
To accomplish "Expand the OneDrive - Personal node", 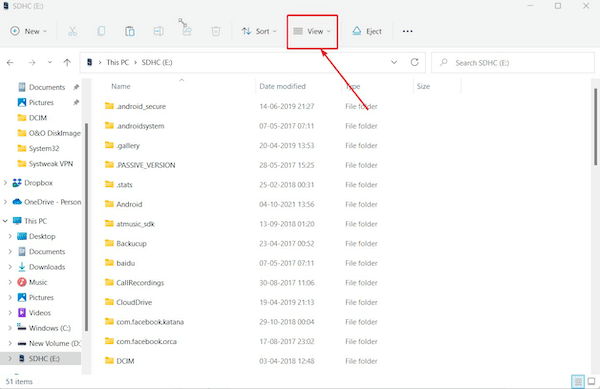I will pyautogui.click(x=5, y=202).
